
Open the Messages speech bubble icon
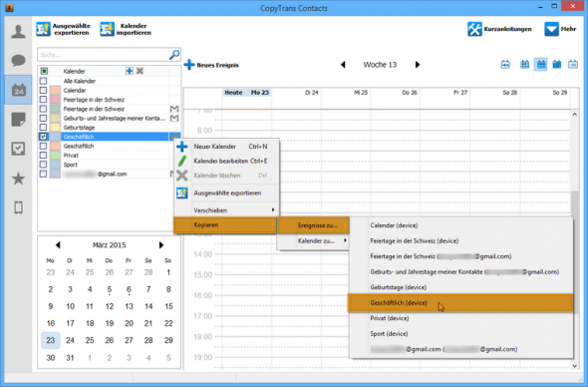(18, 61)
